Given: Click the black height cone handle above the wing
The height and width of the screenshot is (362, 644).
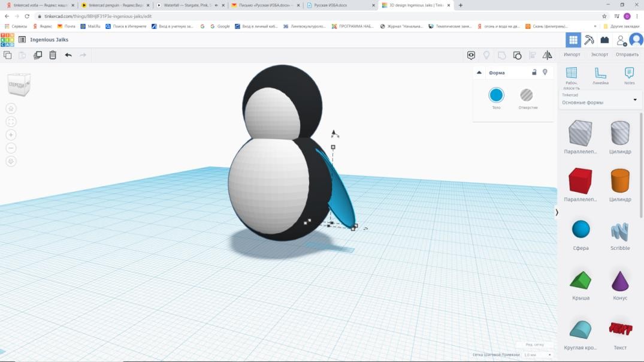Looking at the screenshot, I should 334,133.
